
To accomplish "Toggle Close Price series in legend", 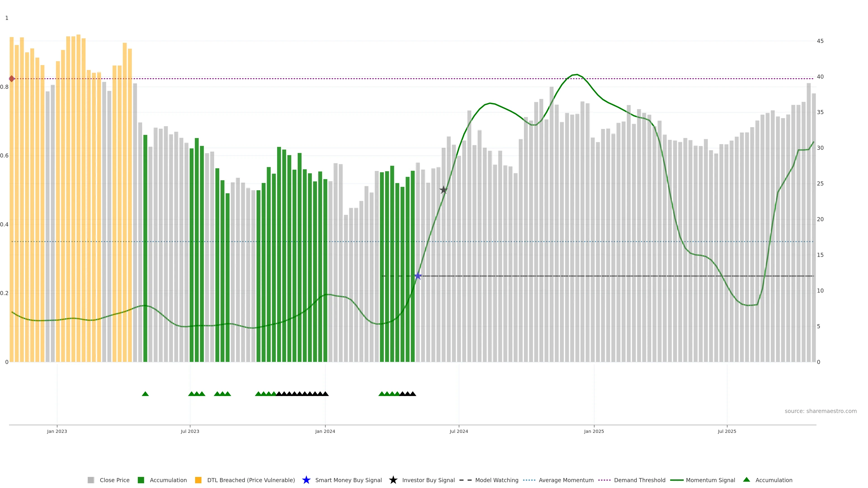I will click(114, 480).
